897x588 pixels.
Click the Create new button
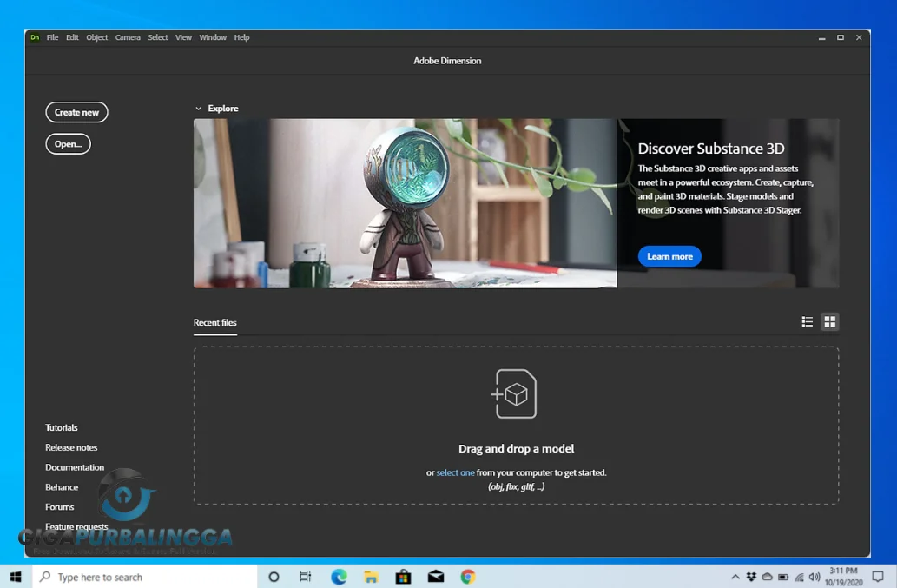pyautogui.click(x=76, y=112)
